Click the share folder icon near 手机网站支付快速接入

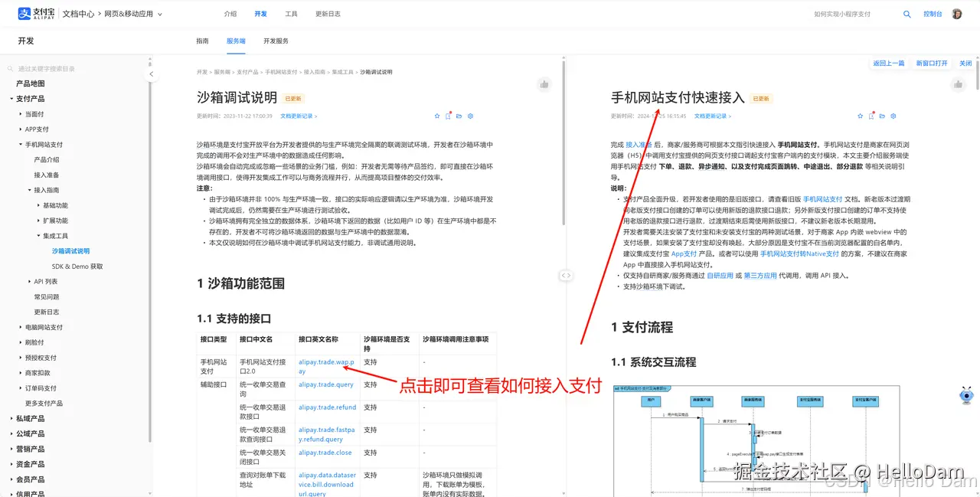pos(881,116)
